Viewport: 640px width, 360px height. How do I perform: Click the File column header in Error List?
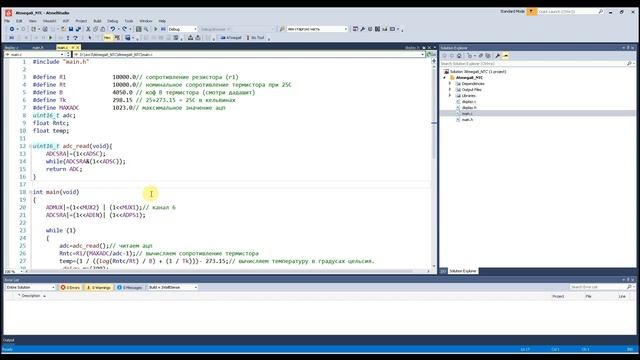(x=589, y=296)
